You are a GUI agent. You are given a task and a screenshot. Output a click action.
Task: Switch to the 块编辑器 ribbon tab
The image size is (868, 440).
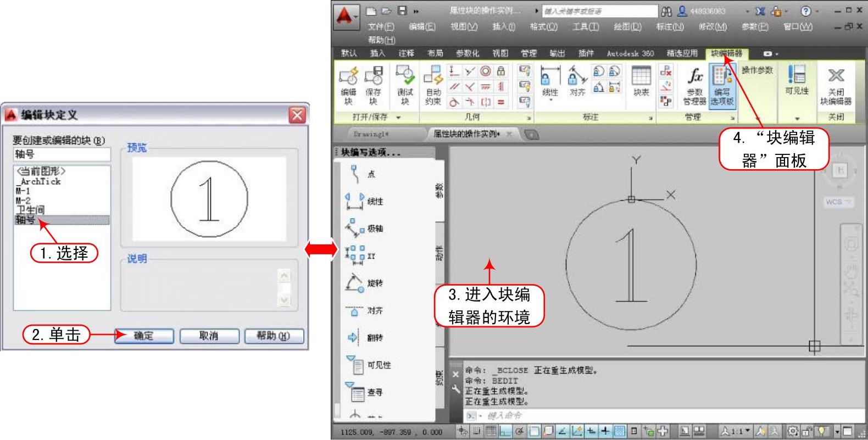726,53
